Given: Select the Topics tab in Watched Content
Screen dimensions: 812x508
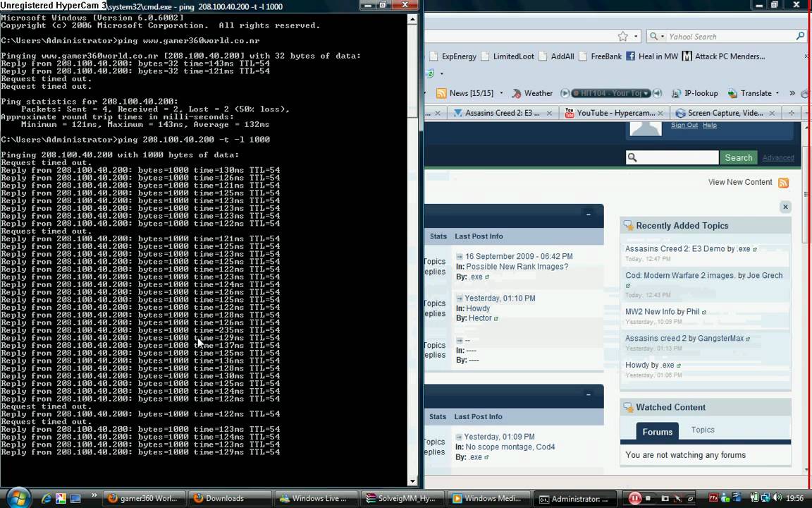Looking at the screenshot, I should pos(703,430).
